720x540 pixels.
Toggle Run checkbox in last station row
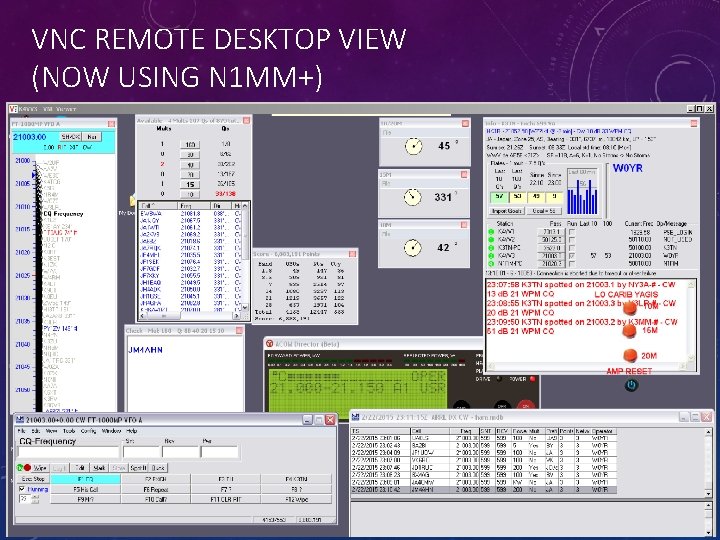[572, 264]
